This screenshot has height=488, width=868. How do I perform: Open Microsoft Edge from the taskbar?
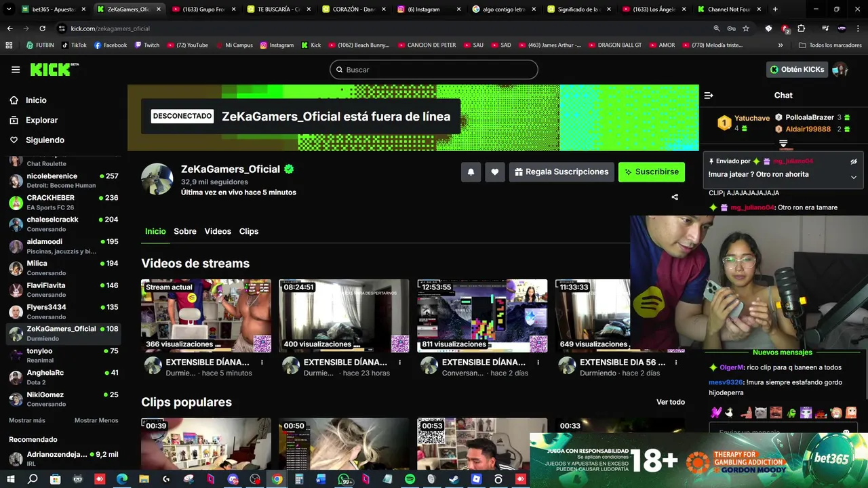pos(121,479)
